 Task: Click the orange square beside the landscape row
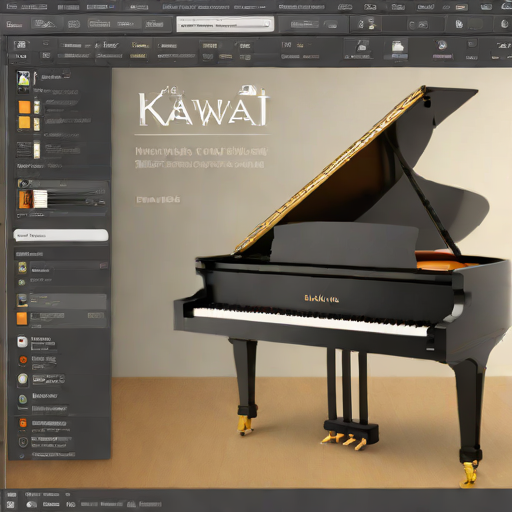22,318
